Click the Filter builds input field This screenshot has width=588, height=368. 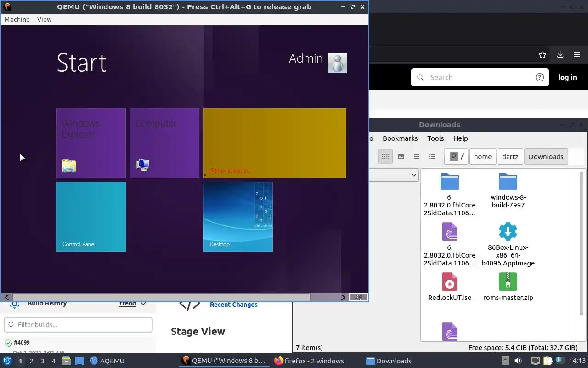pos(78,325)
